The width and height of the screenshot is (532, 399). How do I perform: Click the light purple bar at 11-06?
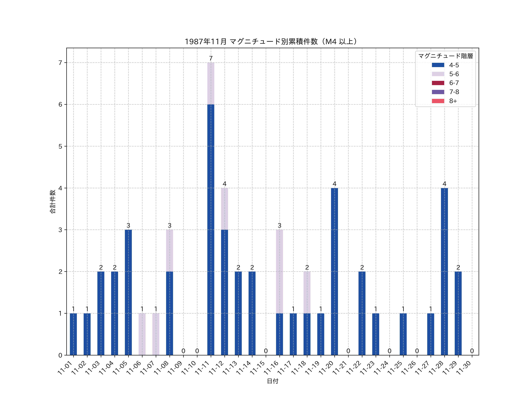coord(142,334)
